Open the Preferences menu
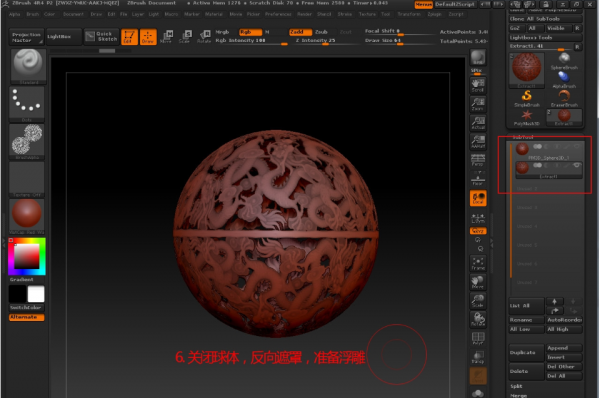The image size is (600, 398). point(278,14)
